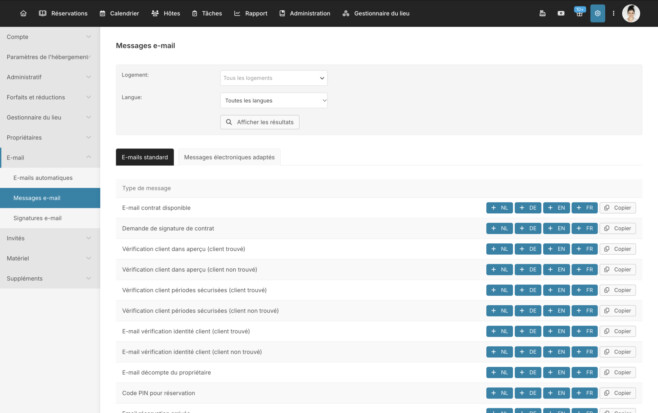Expand the Administratif sidebar section
This screenshot has height=413, width=658.
[x=50, y=77]
